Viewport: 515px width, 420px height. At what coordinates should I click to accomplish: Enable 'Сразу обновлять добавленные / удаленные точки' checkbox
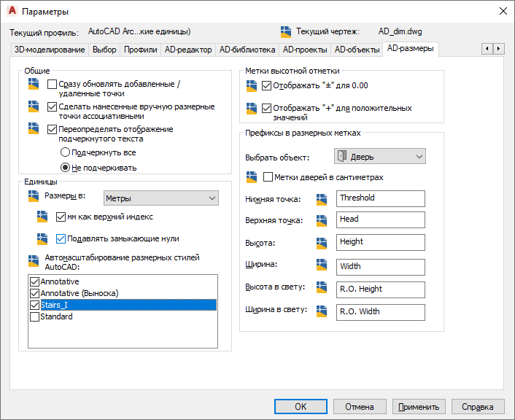[x=52, y=85]
